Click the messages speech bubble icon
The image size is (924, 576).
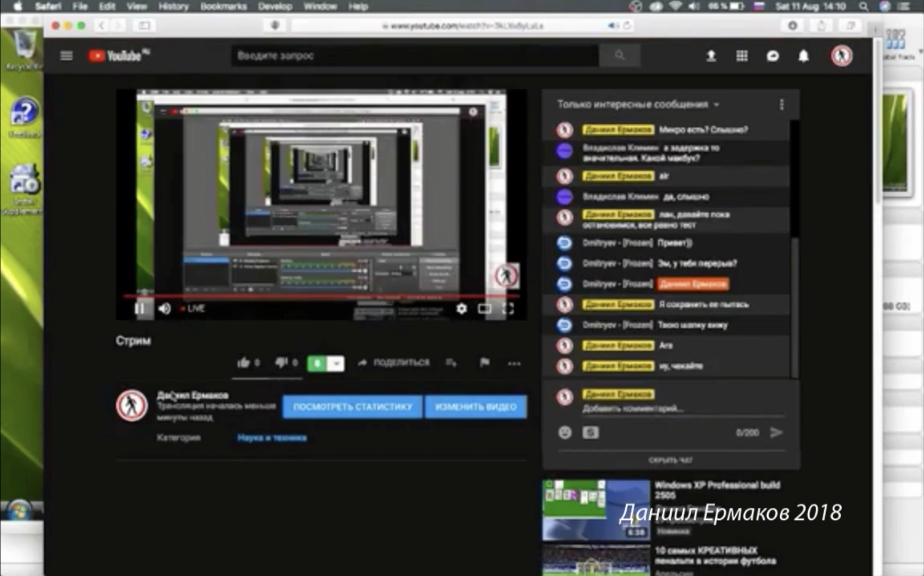[x=773, y=56]
